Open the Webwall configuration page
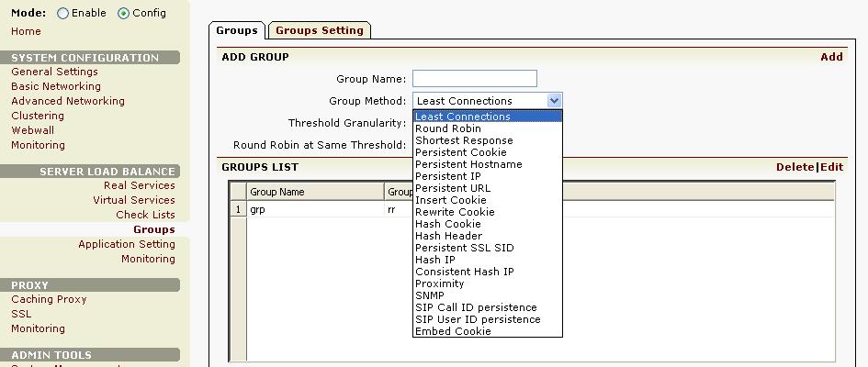Screen dimensions: 868x367 tap(32, 130)
